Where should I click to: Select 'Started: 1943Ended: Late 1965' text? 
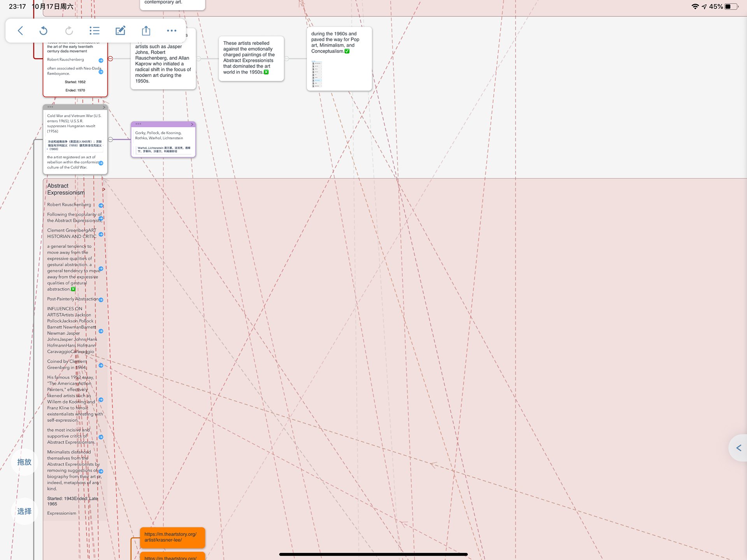pos(73,501)
